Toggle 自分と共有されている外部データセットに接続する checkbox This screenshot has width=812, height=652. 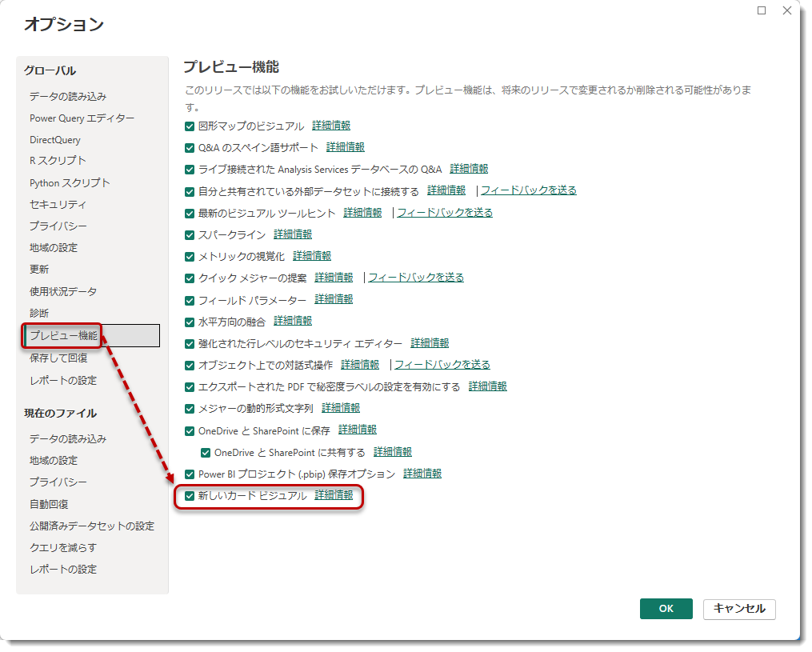[190, 192]
